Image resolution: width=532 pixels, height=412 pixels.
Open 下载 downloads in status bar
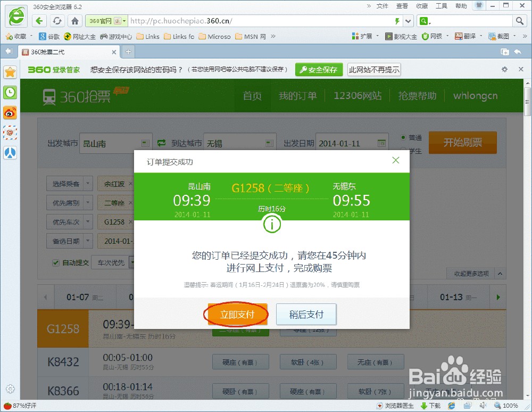(430, 406)
